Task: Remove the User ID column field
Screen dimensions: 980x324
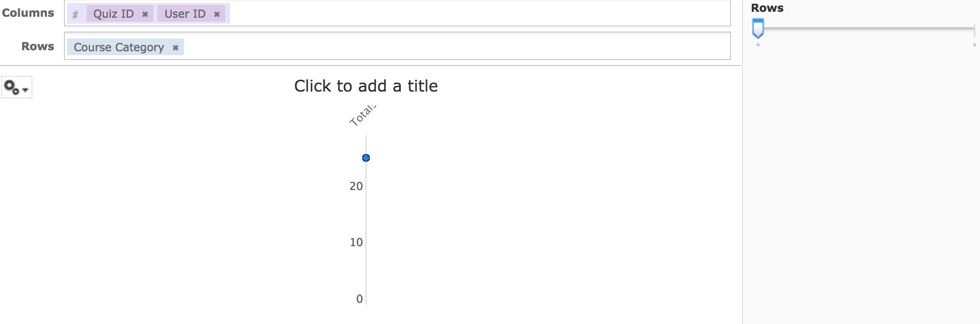Action: 216,14
